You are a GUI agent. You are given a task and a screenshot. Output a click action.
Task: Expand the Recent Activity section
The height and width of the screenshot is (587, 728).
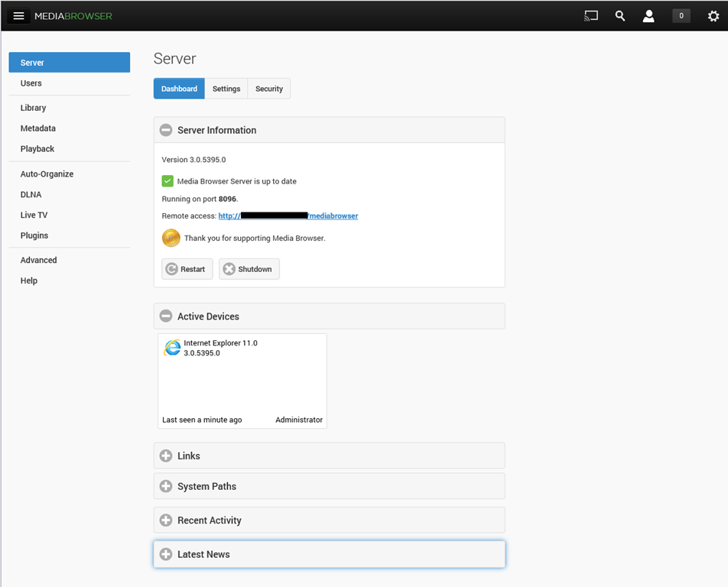pos(166,521)
